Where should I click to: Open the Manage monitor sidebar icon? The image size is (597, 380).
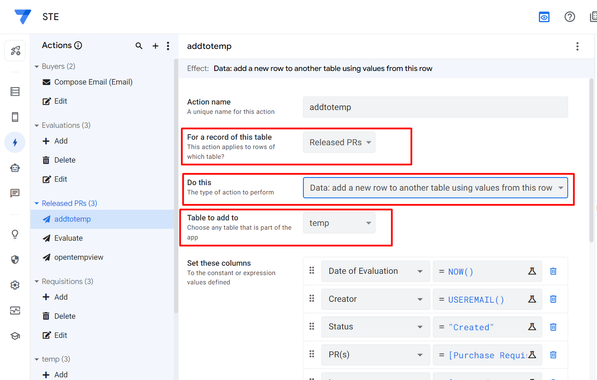(15, 310)
